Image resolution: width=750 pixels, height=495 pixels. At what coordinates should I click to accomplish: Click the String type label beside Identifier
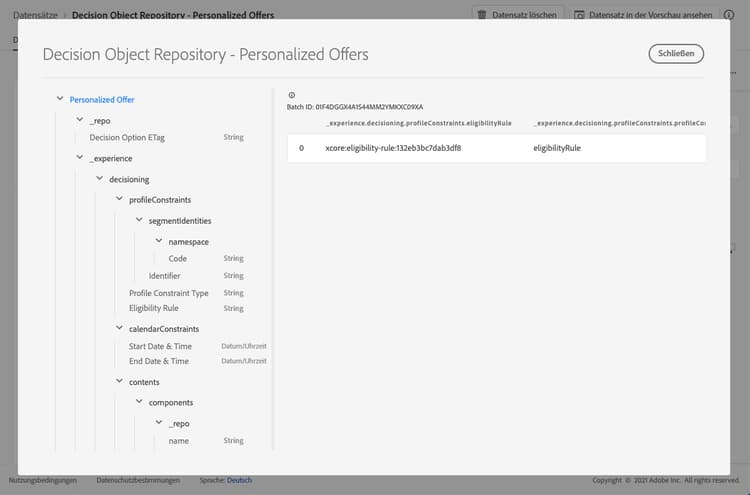233,275
